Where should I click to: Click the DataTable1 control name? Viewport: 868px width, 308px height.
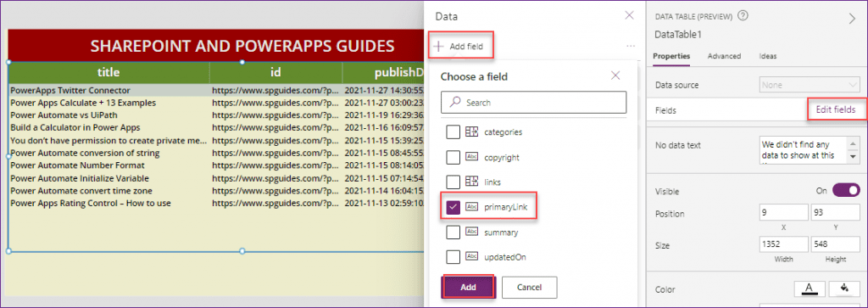click(678, 34)
